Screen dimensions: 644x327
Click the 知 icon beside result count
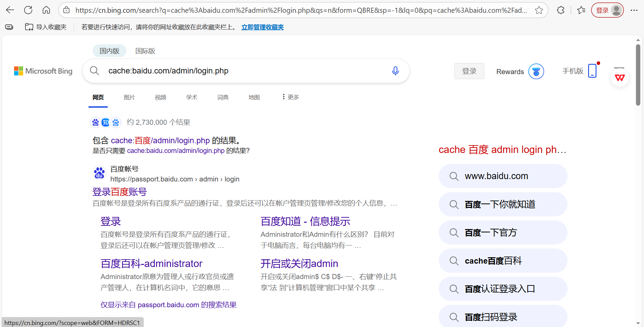click(105, 122)
